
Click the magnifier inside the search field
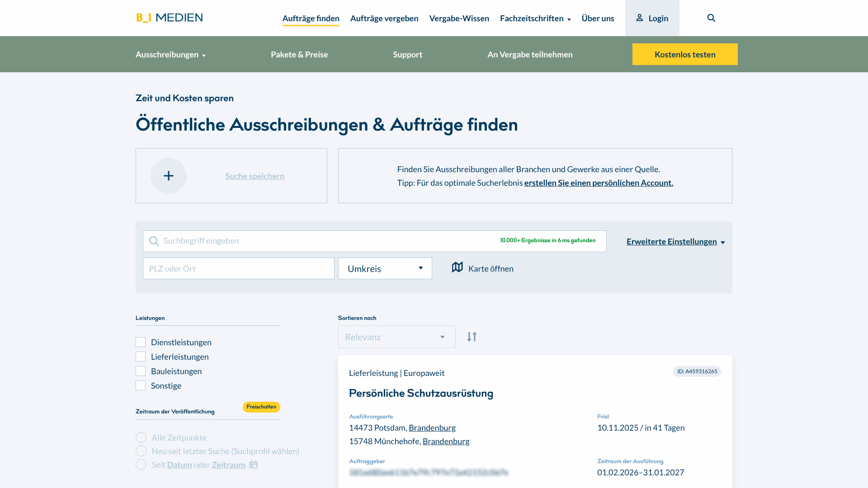[x=154, y=241]
